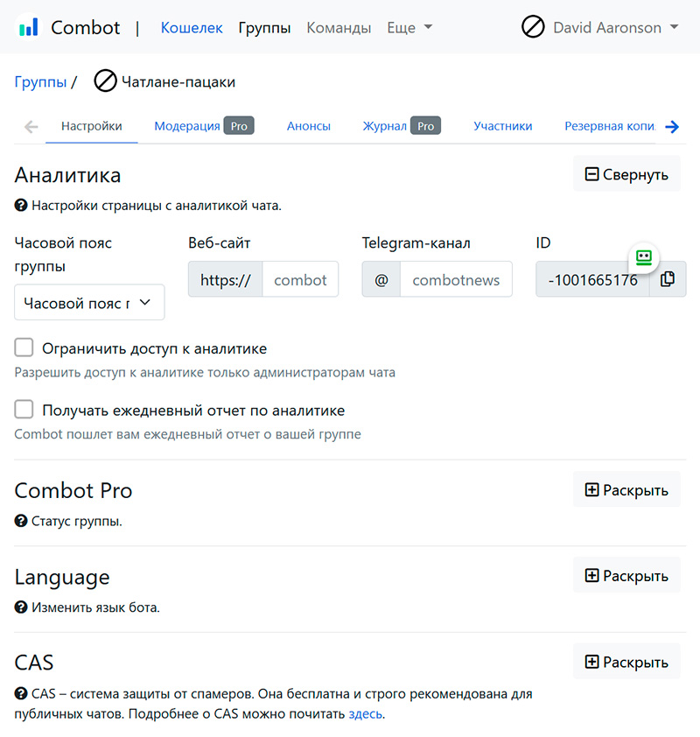700x737 pixels.
Task: Copy the group ID with the copy icon
Action: pyautogui.click(x=668, y=279)
